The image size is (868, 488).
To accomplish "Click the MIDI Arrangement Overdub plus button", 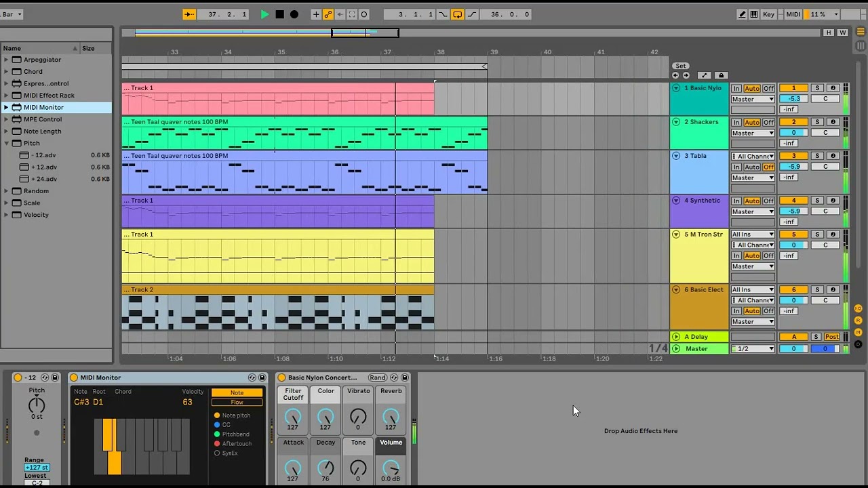I will [x=315, y=14].
